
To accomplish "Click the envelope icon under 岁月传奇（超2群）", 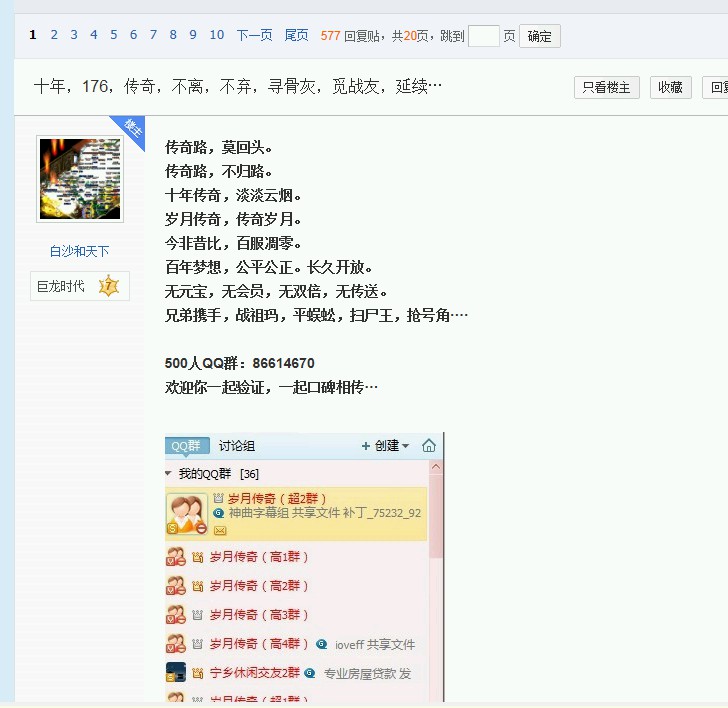I will (220, 530).
